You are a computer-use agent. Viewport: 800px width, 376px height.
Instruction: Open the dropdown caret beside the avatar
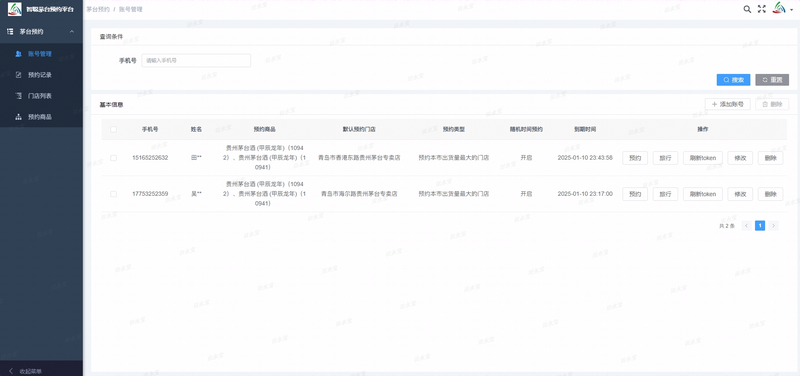click(791, 10)
